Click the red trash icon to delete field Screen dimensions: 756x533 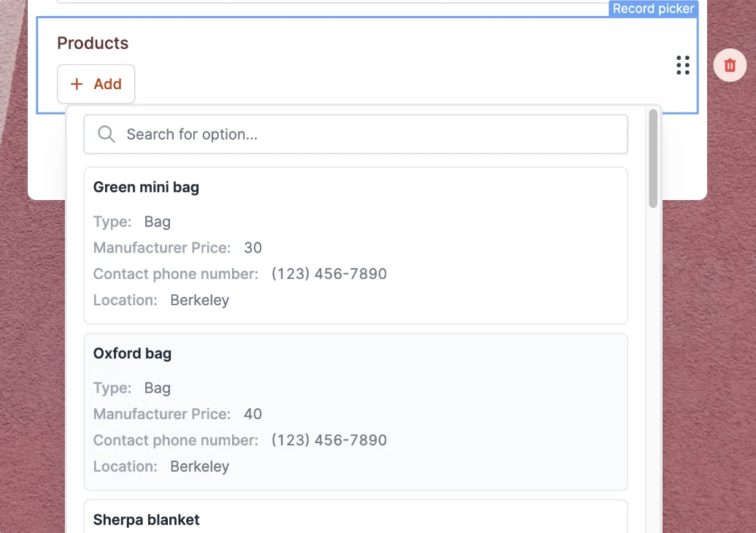[x=730, y=65]
